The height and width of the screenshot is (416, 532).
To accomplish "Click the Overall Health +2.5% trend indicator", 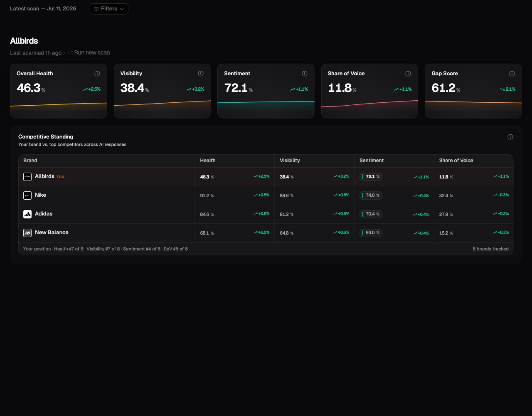I will [x=91, y=89].
